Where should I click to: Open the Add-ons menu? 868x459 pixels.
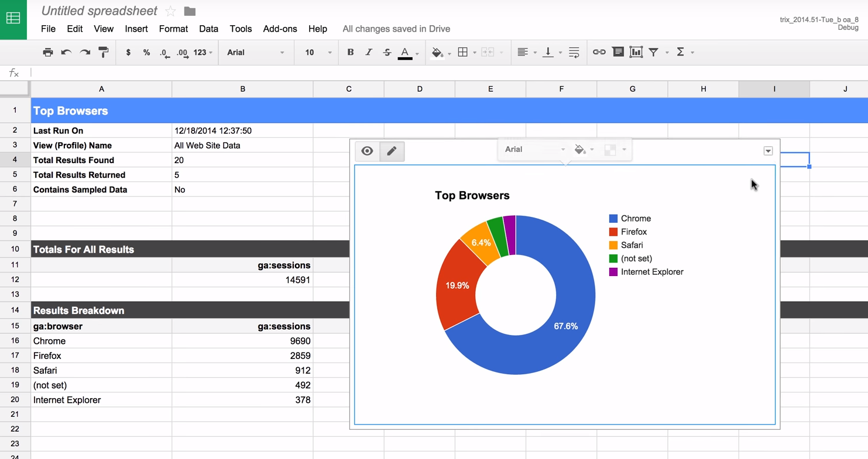click(280, 29)
